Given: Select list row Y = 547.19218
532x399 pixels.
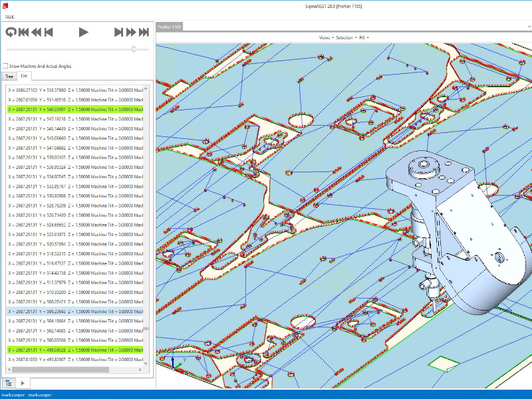Looking at the screenshot, I should 75,119.
